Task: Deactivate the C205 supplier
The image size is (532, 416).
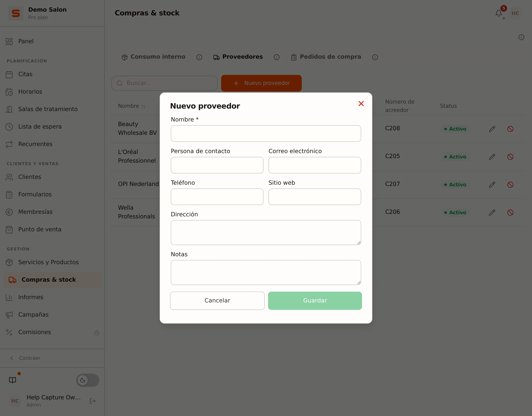Action: click(510, 157)
